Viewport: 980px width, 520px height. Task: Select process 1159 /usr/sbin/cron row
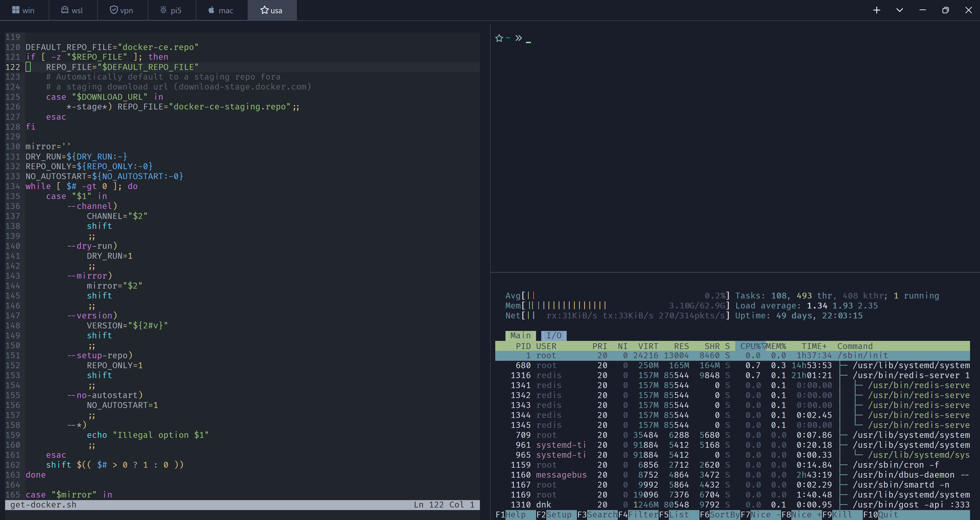point(732,465)
